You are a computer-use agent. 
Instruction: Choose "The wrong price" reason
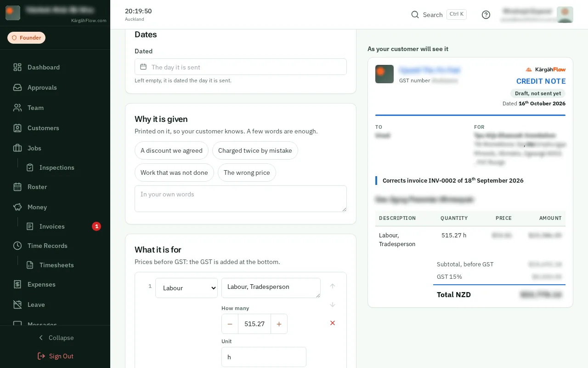[x=247, y=172]
